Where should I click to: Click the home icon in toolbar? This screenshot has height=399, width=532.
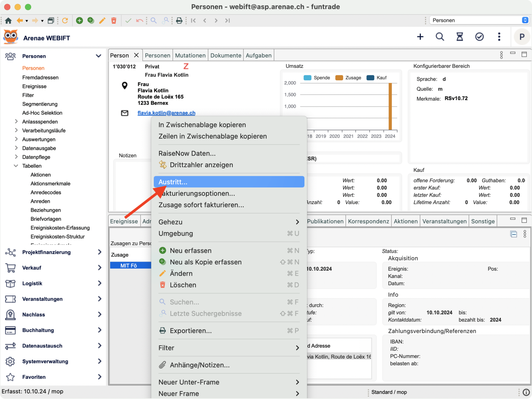click(x=8, y=20)
